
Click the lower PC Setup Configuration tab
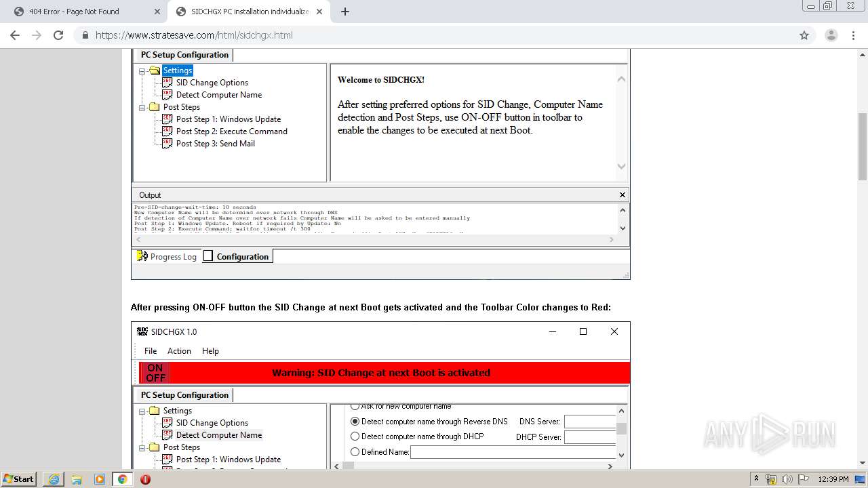pyautogui.click(x=184, y=395)
